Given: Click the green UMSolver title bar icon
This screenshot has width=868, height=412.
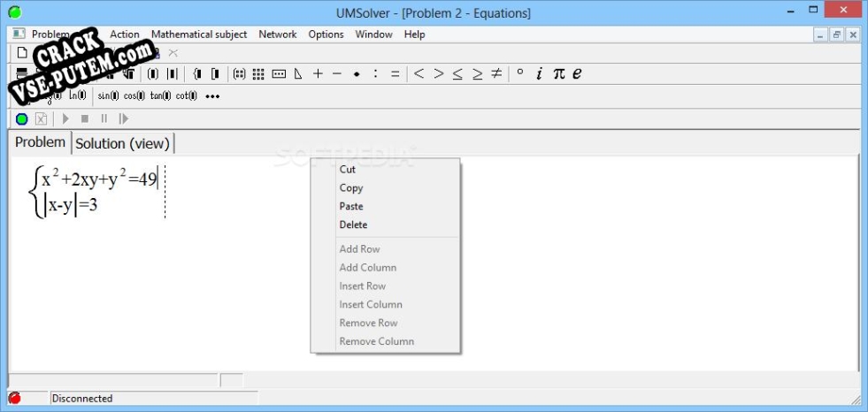Looking at the screenshot, I should pyautogui.click(x=15, y=12).
